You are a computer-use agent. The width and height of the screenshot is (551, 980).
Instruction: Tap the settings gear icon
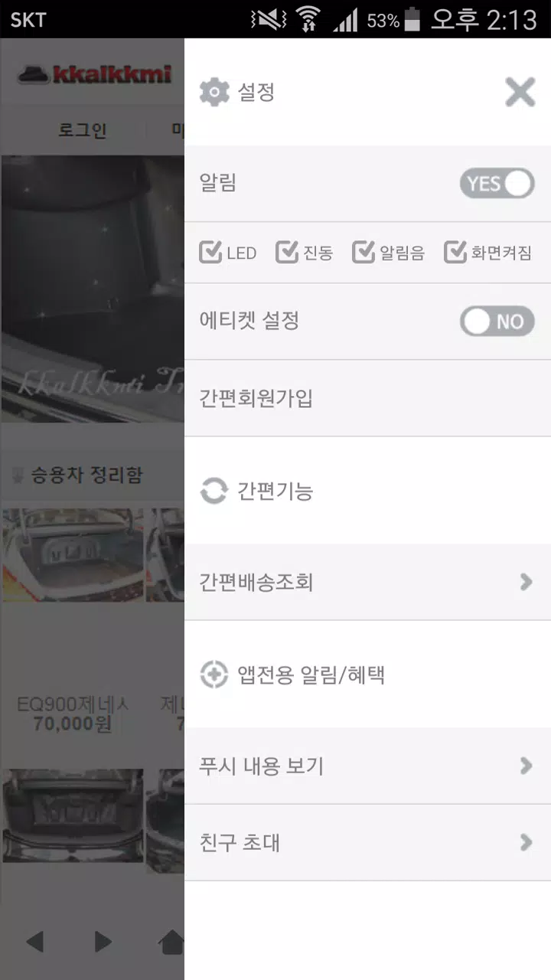[214, 93]
